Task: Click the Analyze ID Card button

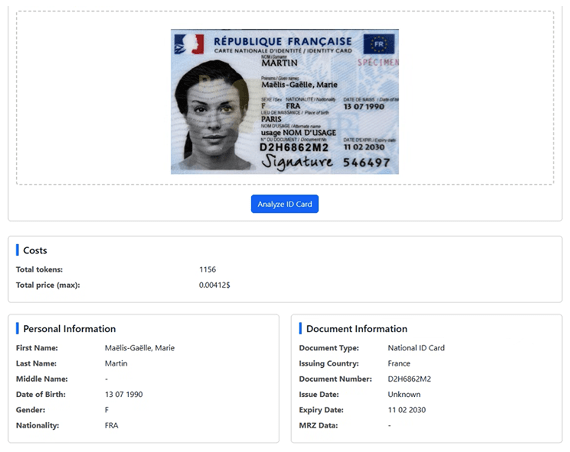Action: click(x=285, y=204)
